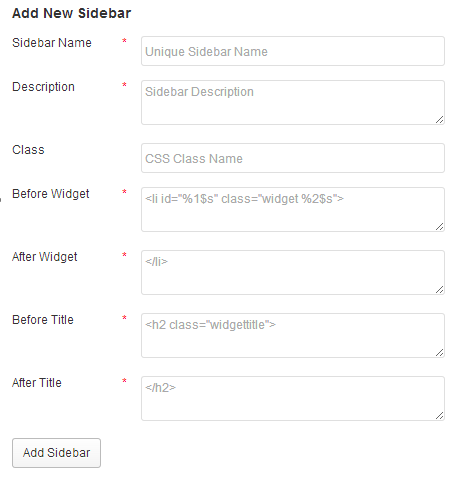Click the Add New Sidebar heading
The height and width of the screenshot is (479, 464).
click(x=71, y=13)
